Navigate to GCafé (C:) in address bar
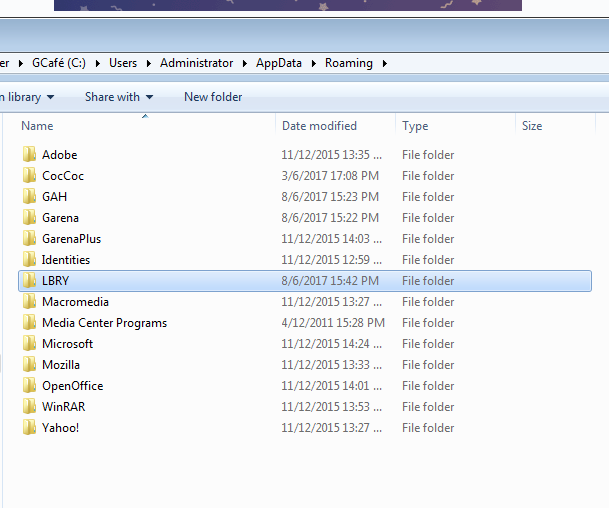Viewport: 609px width, 508px height. click(59, 63)
